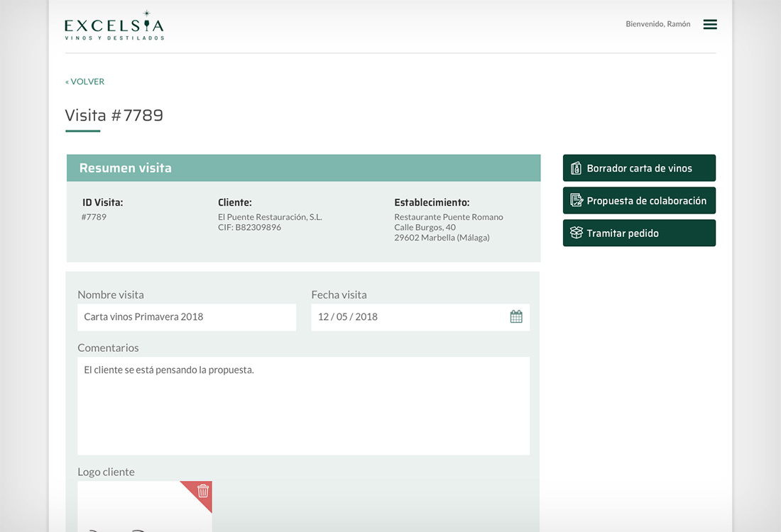This screenshot has width=781, height=532.
Task: Click the wine bottle icon on Borrador button
Action: coord(576,169)
